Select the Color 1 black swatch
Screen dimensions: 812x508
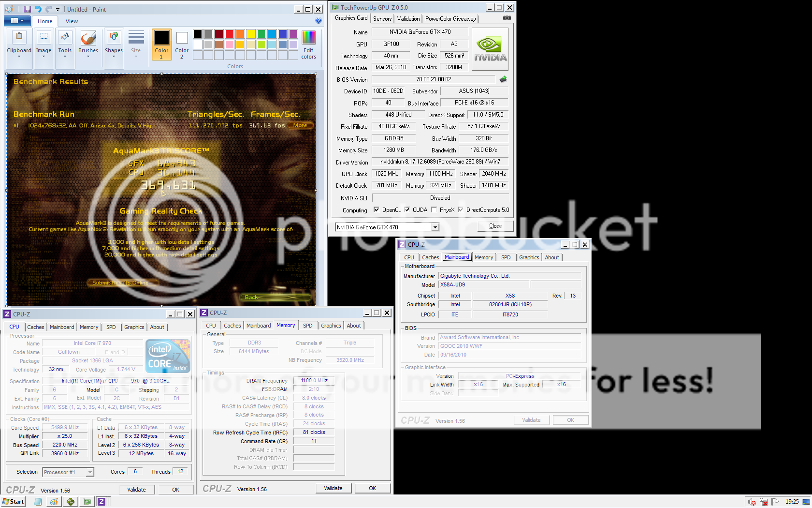pos(161,45)
